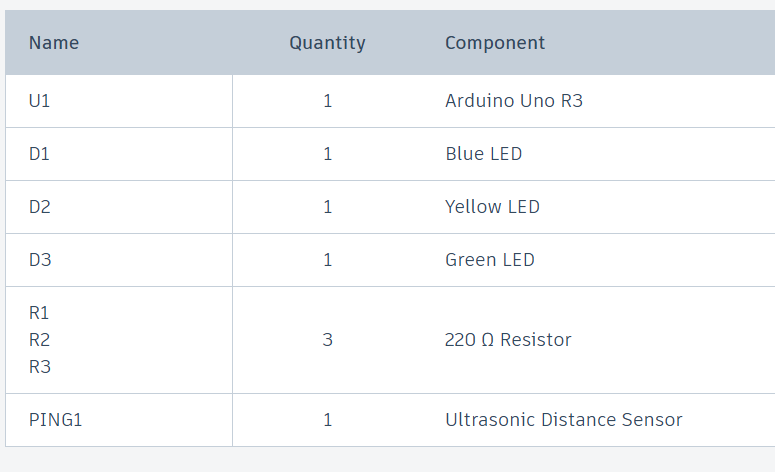Click the Green LED component text
This screenshot has height=472, width=775.
(490, 260)
